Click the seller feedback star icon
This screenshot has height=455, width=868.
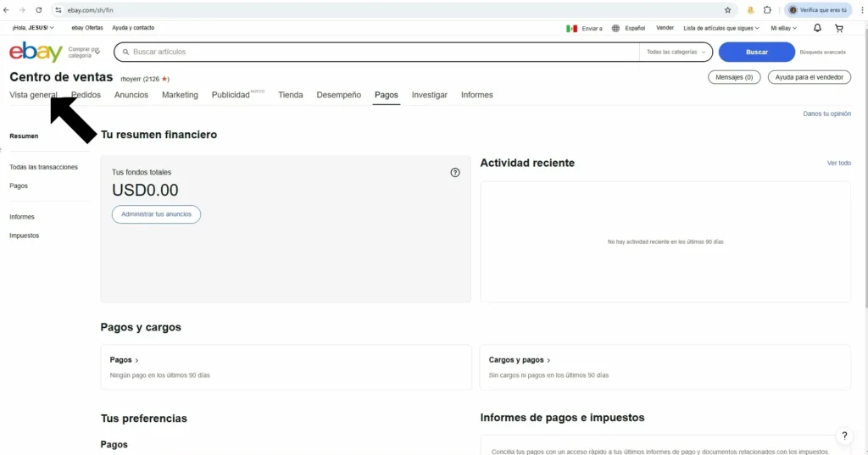[164, 79]
